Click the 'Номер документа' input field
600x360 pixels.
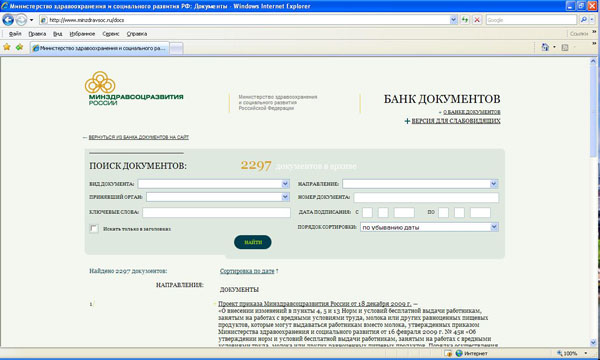426,197
